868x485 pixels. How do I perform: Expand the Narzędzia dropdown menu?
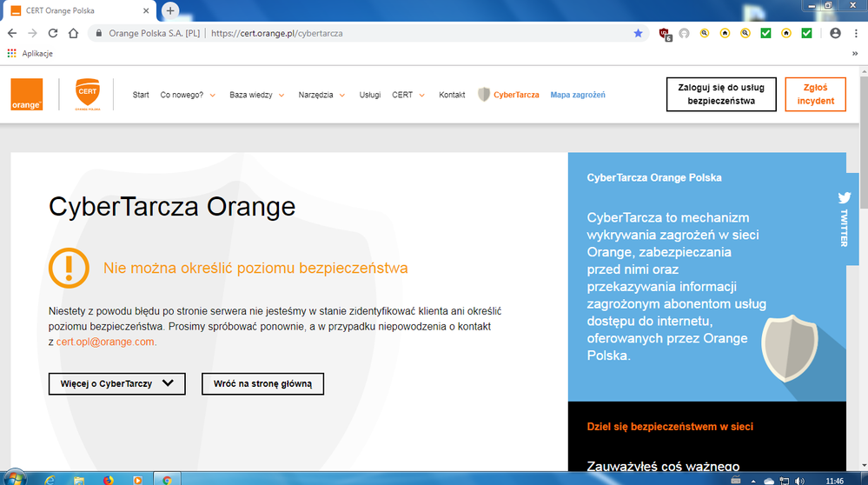321,95
